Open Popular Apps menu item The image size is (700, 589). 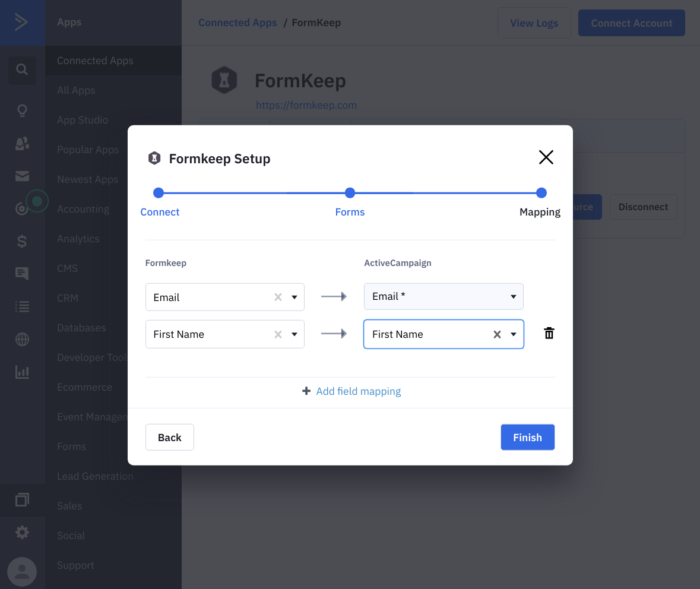point(87,150)
